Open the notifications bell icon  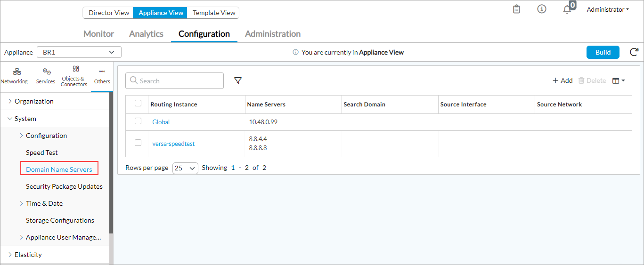(567, 9)
